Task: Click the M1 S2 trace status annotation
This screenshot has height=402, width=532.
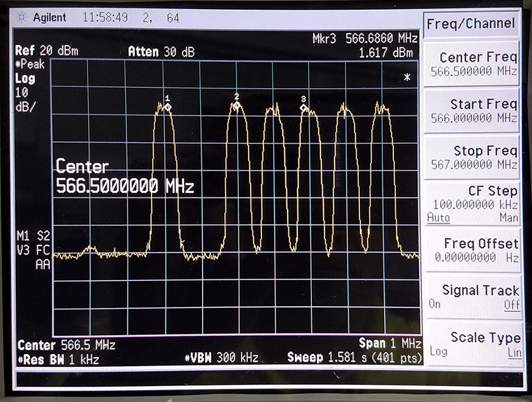Action: (33, 235)
